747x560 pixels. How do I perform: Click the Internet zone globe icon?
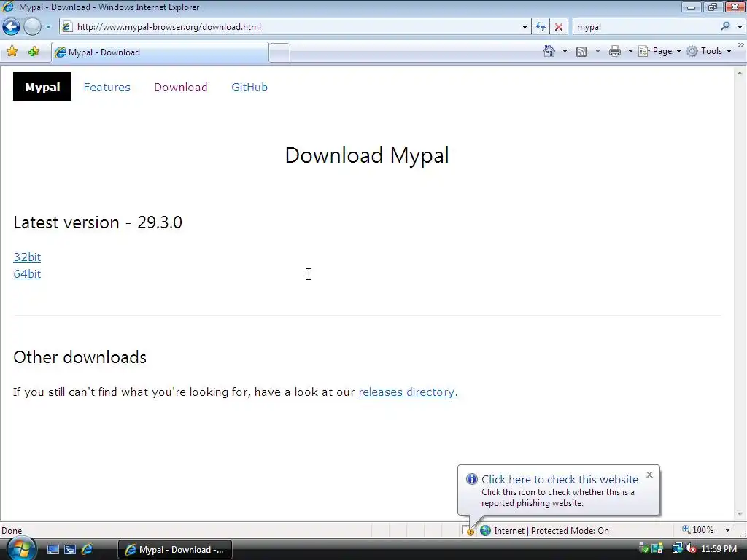(x=485, y=531)
